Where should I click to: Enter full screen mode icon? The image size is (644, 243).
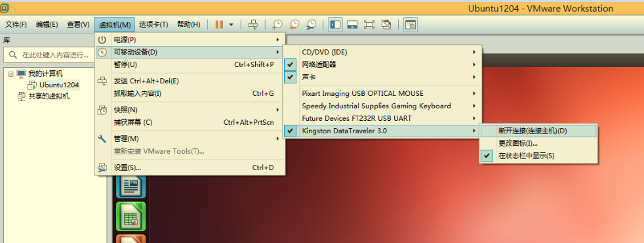click(369, 25)
